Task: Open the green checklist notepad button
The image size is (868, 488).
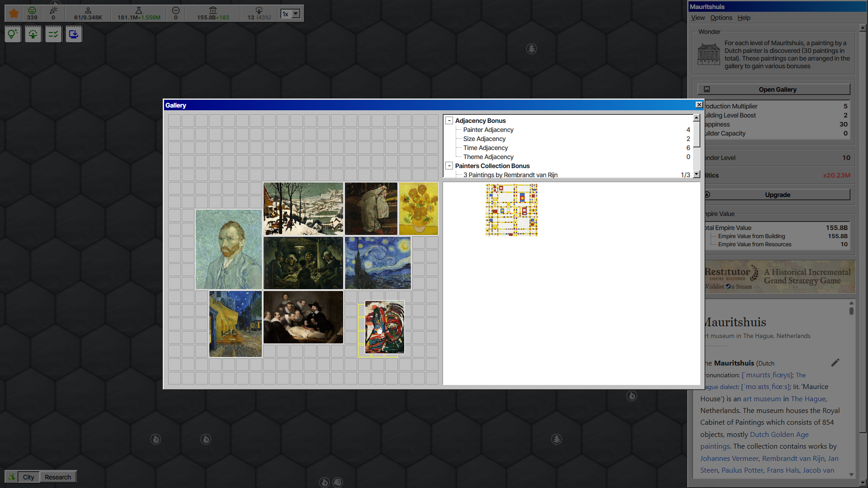Action: click(x=53, y=34)
